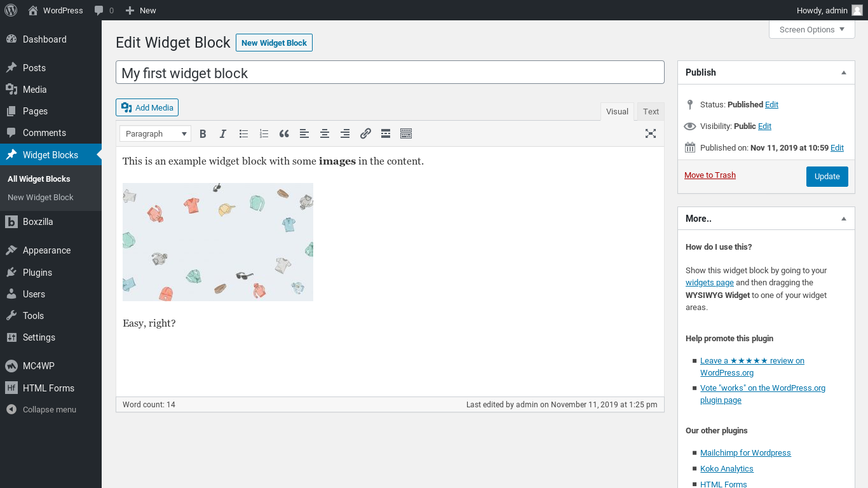
Task: Toggle the toolbar kitchen sink
Action: coord(406,133)
